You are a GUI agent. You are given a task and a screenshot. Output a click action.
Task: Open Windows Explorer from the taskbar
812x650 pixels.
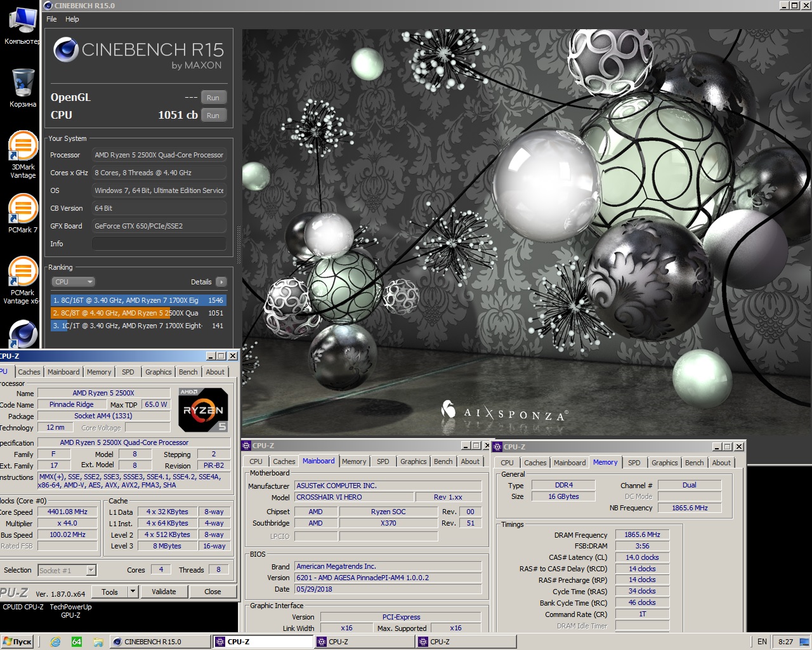pyautogui.click(x=98, y=642)
